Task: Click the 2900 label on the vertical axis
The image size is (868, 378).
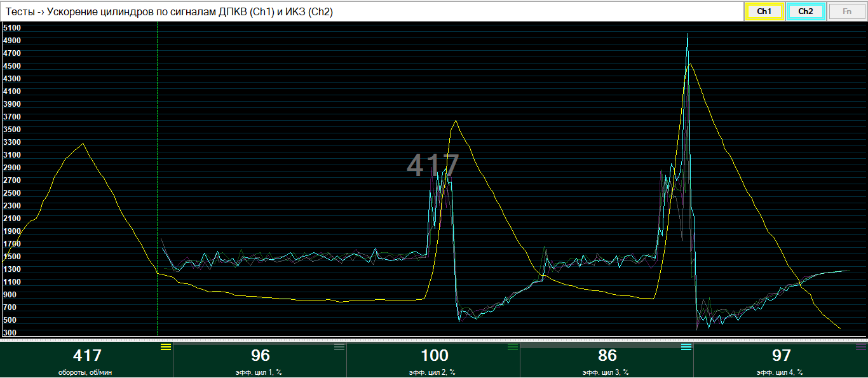Action: (12, 168)
